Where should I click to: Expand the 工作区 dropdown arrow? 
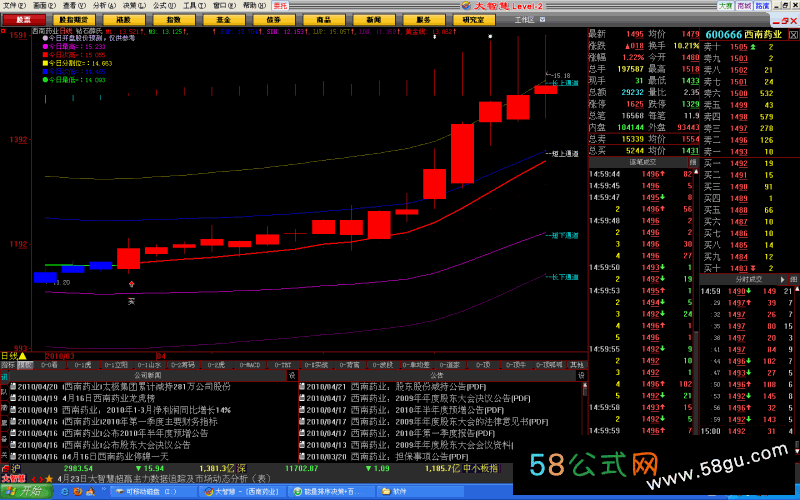542,20
